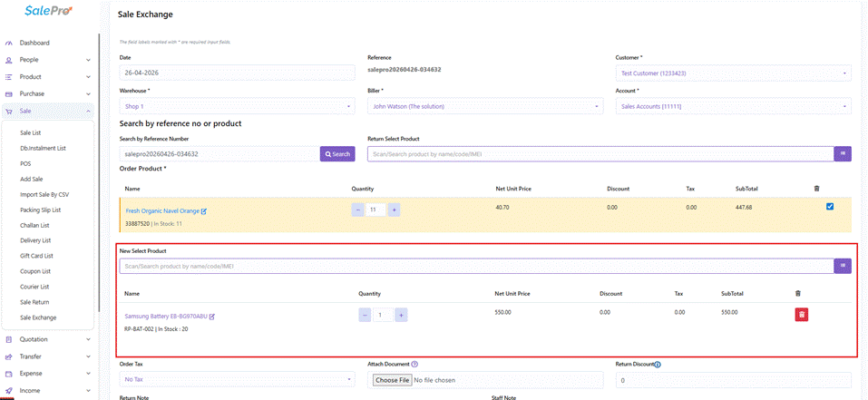The width and height of the screenshot is (868, 400).
Task: Click the Attach Document help question icon
Action: tap(414, 365)
